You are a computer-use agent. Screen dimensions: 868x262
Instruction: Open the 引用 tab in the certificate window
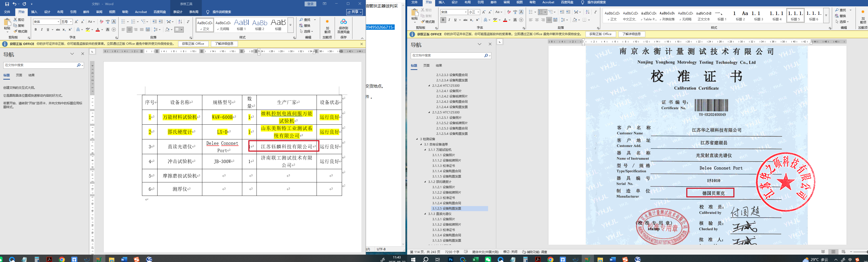(x=480, y=2)
